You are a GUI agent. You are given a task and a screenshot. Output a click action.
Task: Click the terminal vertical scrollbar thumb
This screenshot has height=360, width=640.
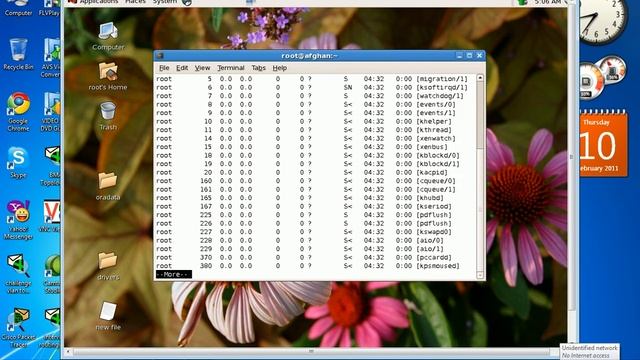coord(480,115)
